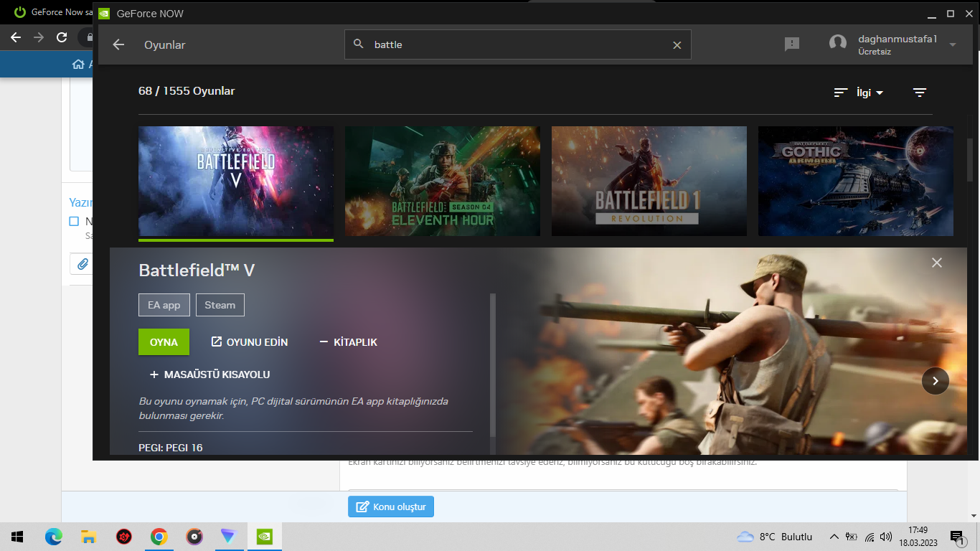Select the EA app store option
This screenshot has height=551, width=980.
(164, 305)
